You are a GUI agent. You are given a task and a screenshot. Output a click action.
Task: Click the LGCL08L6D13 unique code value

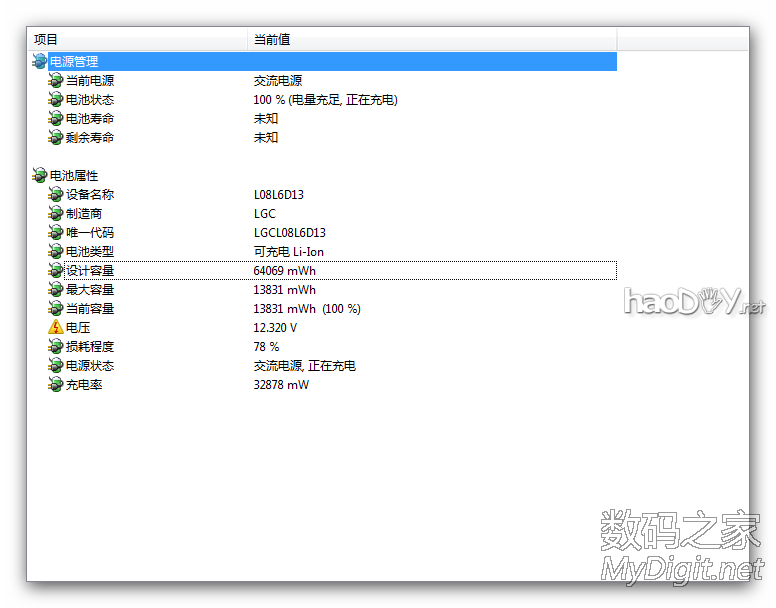pyautogui.click(x=290, y=233)
